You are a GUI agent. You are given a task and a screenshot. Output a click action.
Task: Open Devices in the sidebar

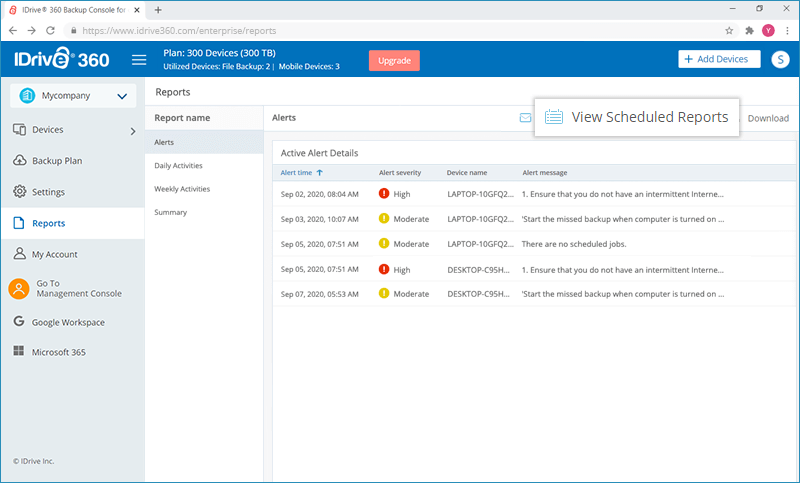click(x=47, y=130)
